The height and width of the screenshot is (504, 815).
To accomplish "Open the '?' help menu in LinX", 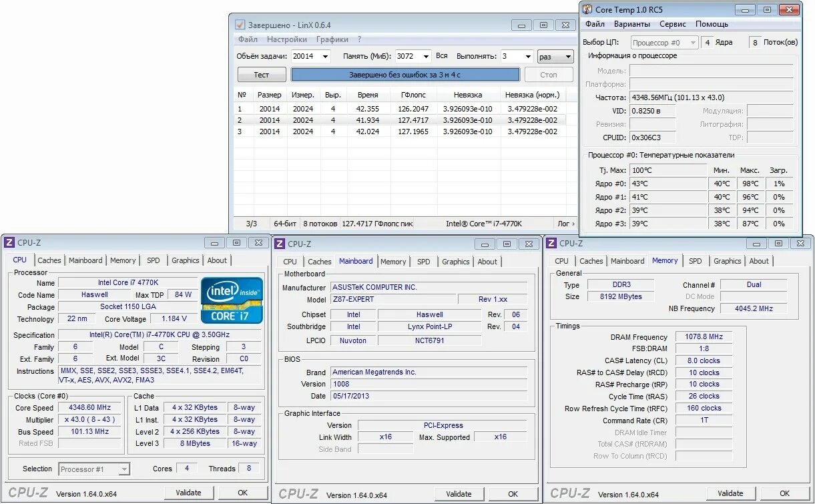I will (359, 39).
